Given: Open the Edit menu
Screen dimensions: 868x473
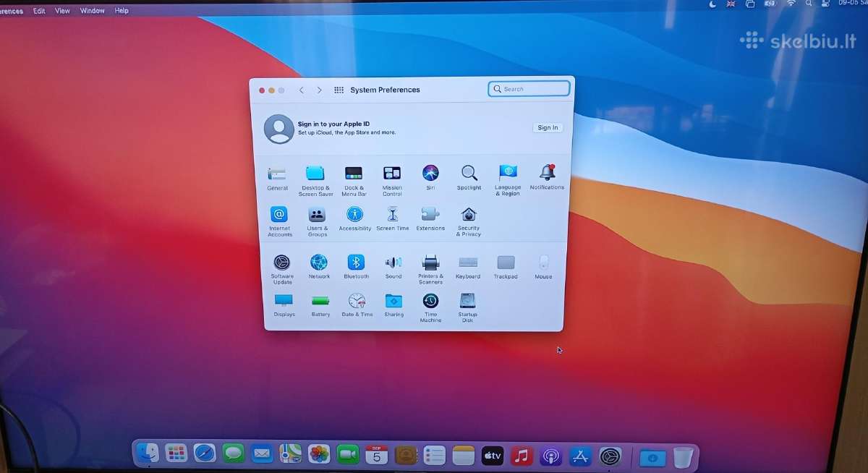Looking at the screenshot, I should (x=39, y=11).
